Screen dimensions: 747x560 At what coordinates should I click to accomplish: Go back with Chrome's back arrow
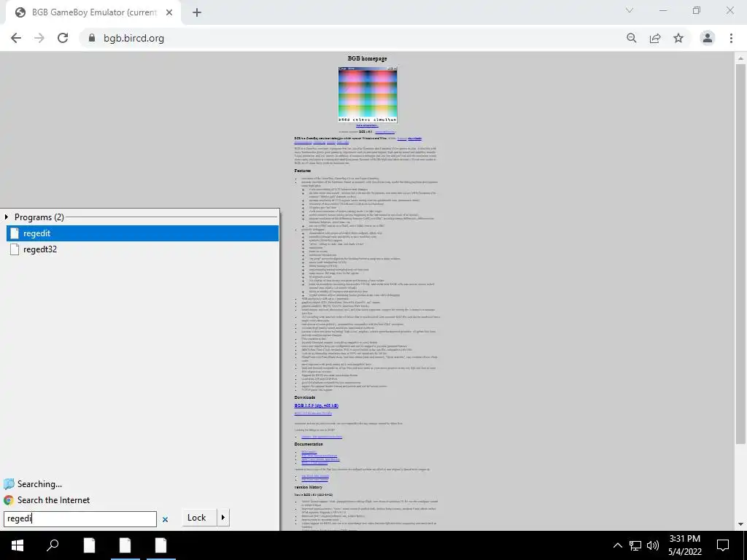point(16,38)
